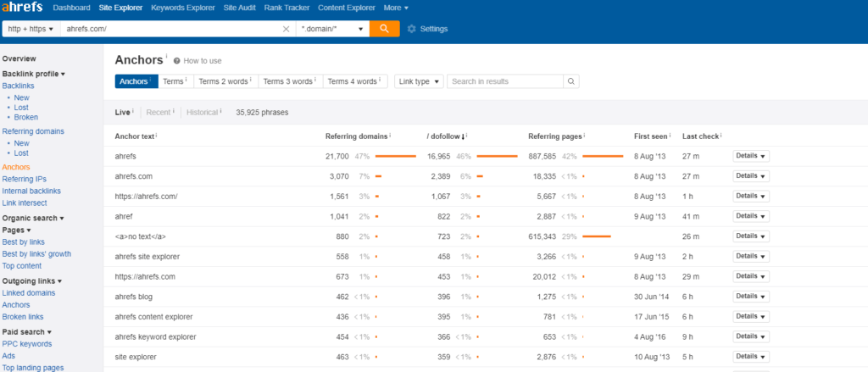Collapse the Paid search sidebar section
The image size is (868, 372).
(27, 332)
